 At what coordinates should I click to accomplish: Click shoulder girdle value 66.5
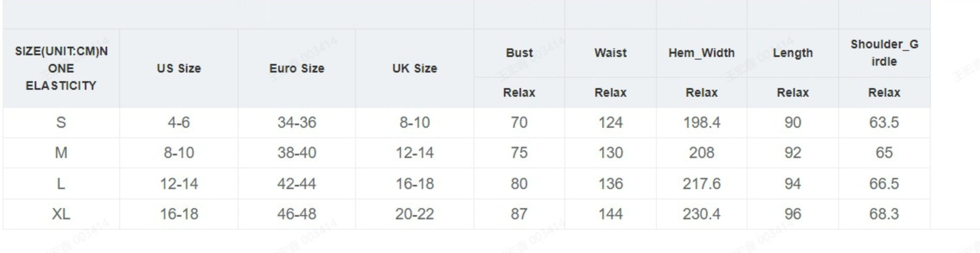click(x=884, y=184)
